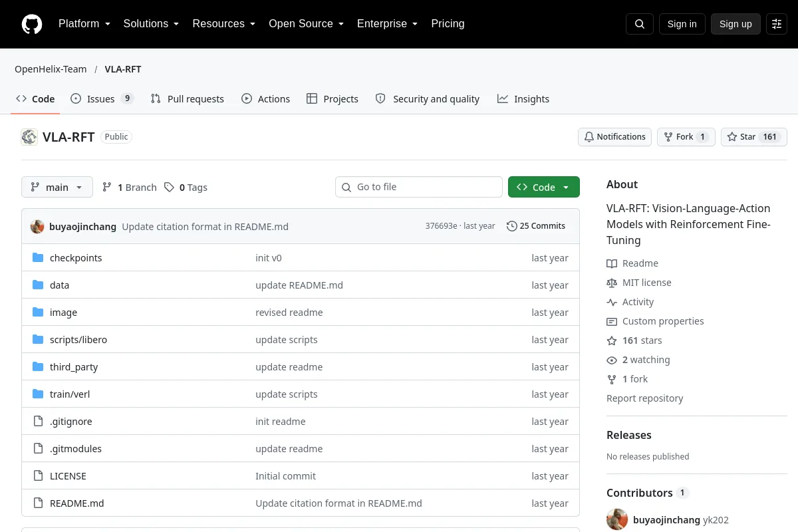
Task: Open 'Update citation format in README.md' header commit
Action: [205, 226]
